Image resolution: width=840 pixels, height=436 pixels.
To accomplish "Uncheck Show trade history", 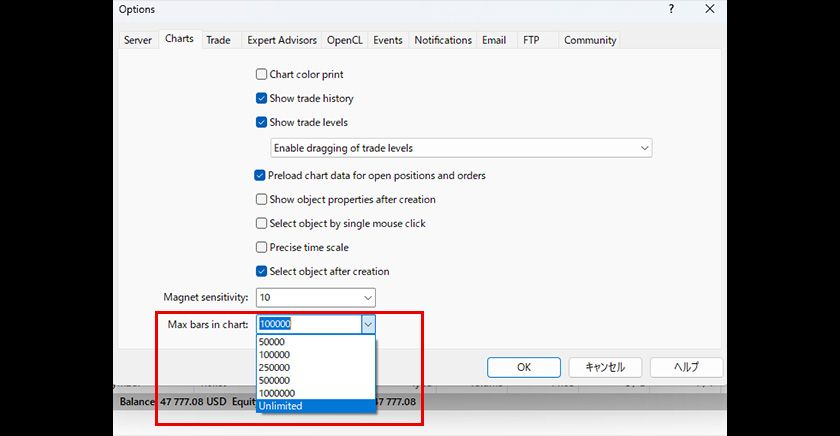I will 261,99.
